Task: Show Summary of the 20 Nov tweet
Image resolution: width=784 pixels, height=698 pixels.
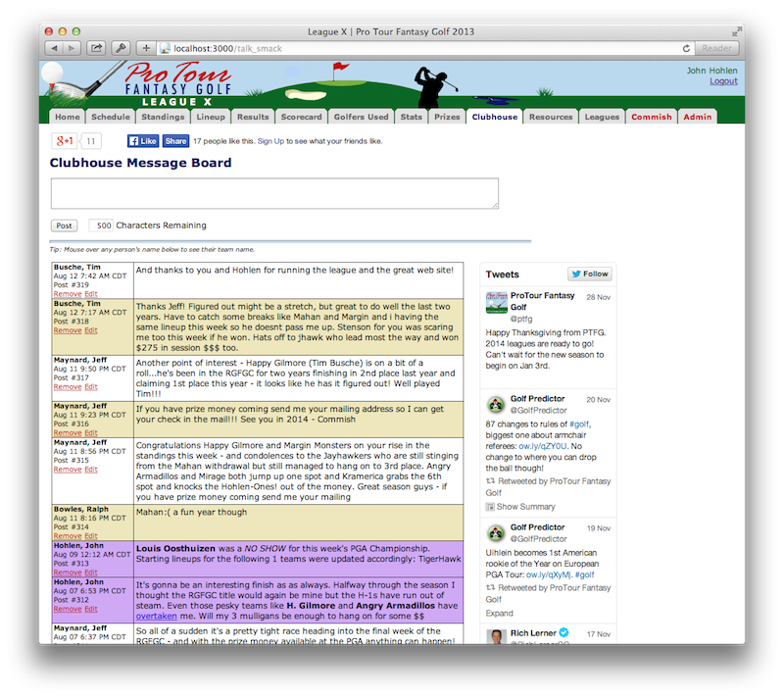Action: pos(525,507)
